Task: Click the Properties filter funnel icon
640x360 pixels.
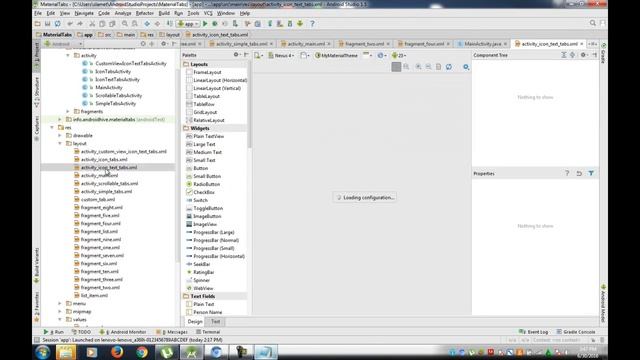Action: [591, 173]
